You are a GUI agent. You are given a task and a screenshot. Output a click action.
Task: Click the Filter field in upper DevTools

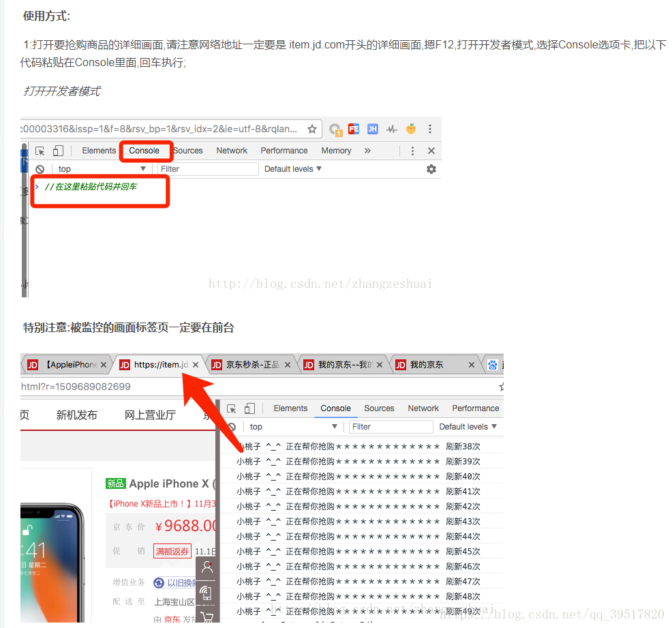(x=209, y=169)
